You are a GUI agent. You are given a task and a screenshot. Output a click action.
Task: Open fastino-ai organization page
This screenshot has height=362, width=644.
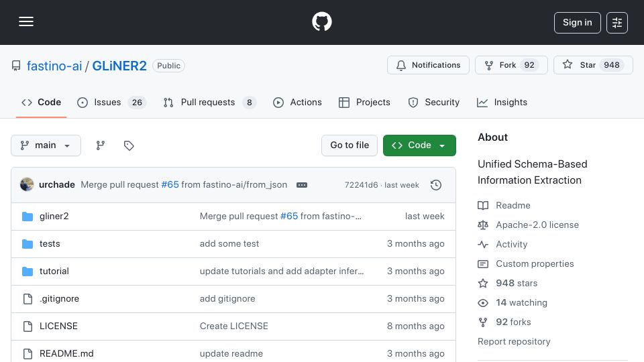(54, 66)
